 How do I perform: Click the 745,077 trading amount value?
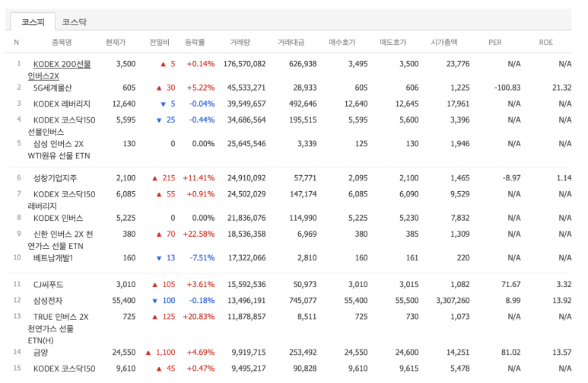[x=303, y=301]
